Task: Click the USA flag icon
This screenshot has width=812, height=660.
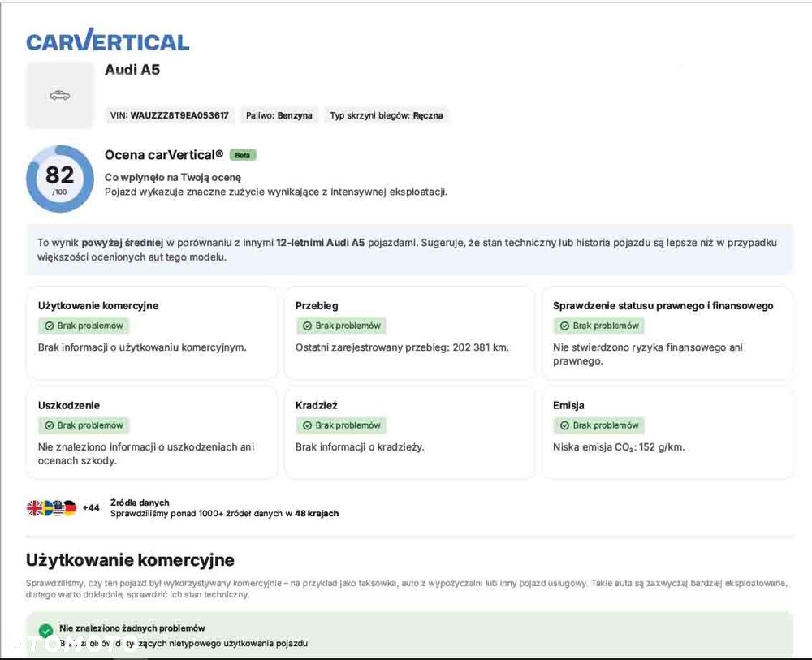Action: pos(58,508)
